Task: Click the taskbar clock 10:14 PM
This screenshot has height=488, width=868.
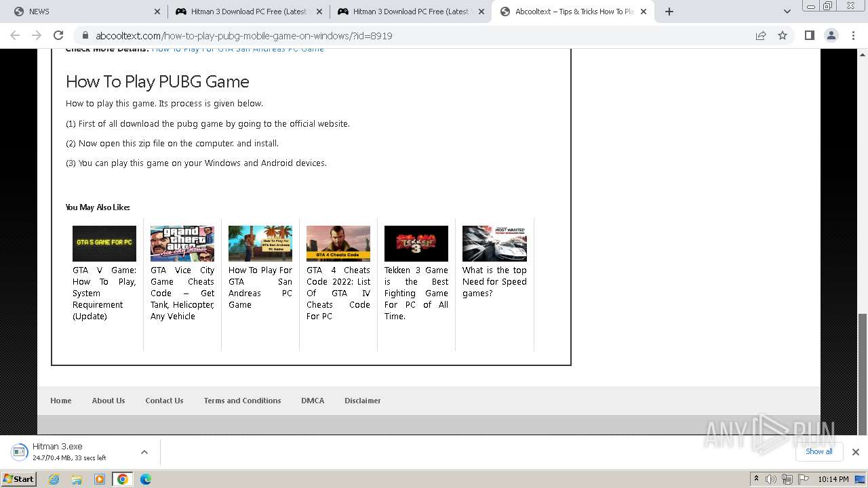Action: [x=833, y=479]
